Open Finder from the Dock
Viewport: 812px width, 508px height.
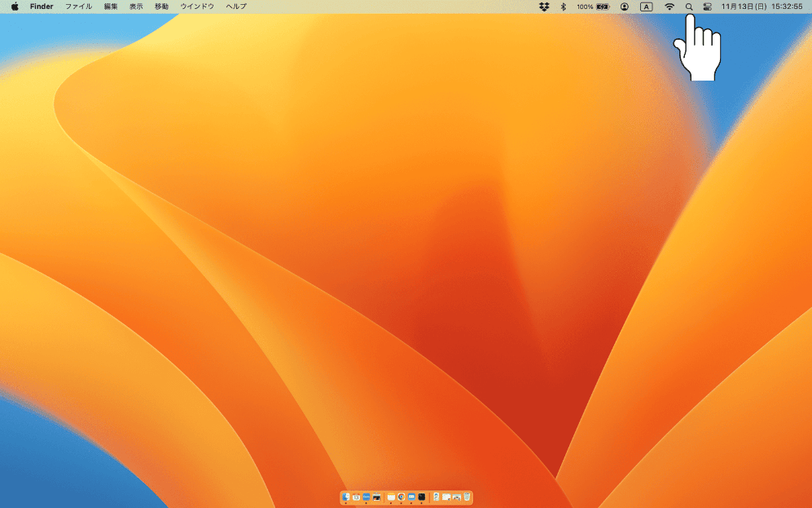(346, 497)
